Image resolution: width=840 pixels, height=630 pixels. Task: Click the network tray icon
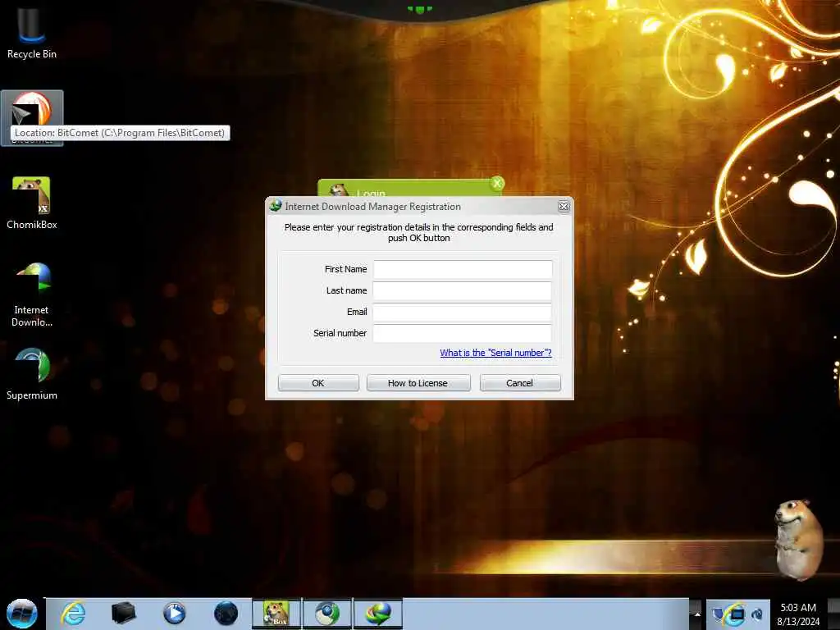click(x=736, y=614)
